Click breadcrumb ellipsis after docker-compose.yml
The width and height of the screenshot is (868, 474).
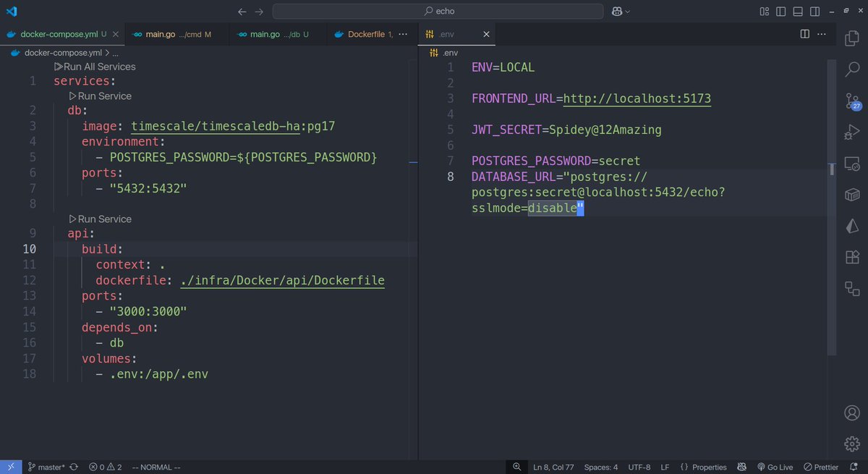pyautogui.click(x=116, y=53)
